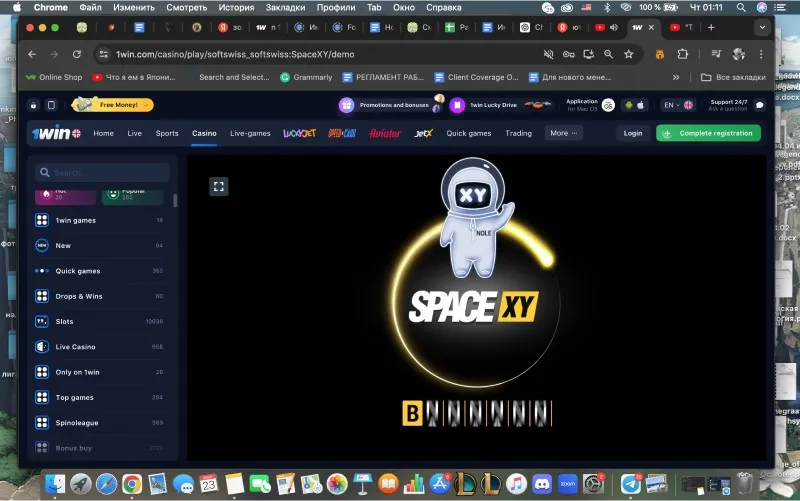Open the Top games category
The image size is (800, 501).
point(99,397)
